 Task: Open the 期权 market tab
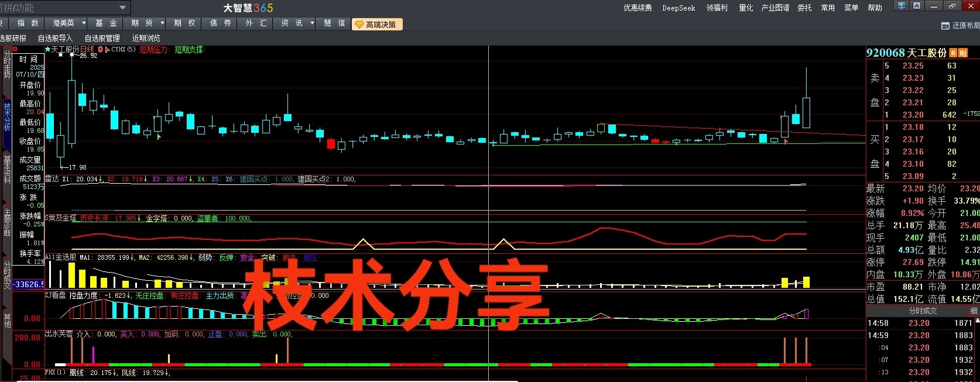point(184,23)
